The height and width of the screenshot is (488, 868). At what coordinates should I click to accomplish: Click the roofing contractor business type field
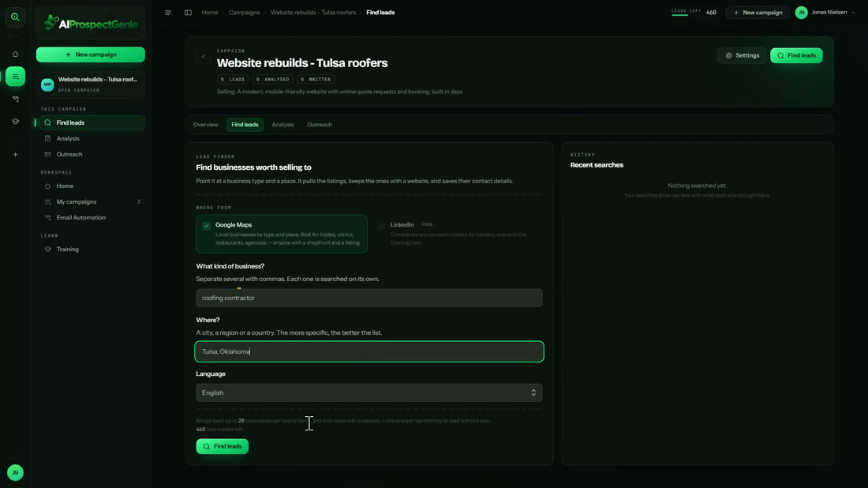(369, 298)
